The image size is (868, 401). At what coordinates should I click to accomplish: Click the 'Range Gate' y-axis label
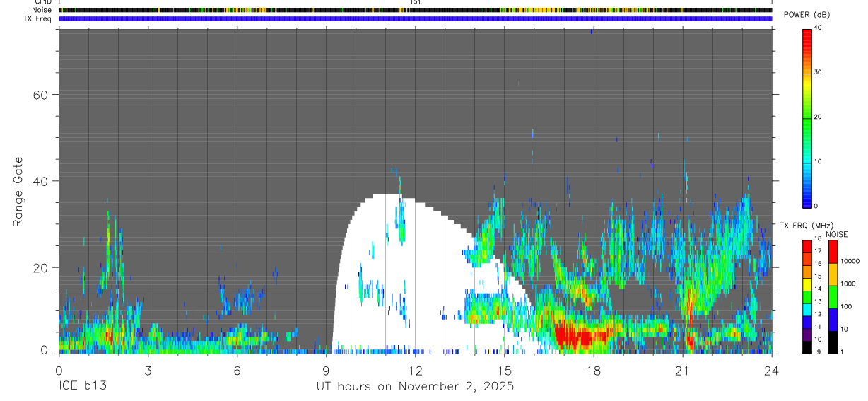coord(18,192)
